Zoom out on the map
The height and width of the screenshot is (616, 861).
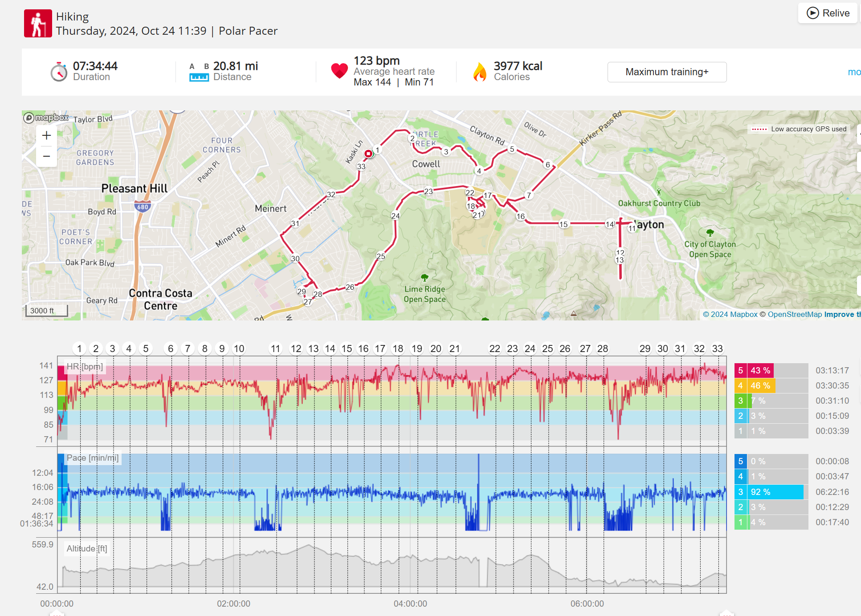pos(46,156)
